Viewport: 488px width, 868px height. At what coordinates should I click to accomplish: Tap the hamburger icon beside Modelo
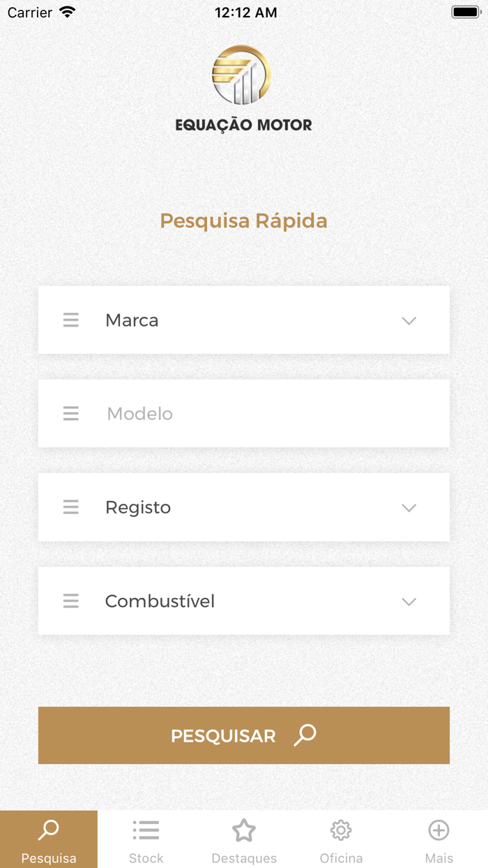(x=70, y=413)
